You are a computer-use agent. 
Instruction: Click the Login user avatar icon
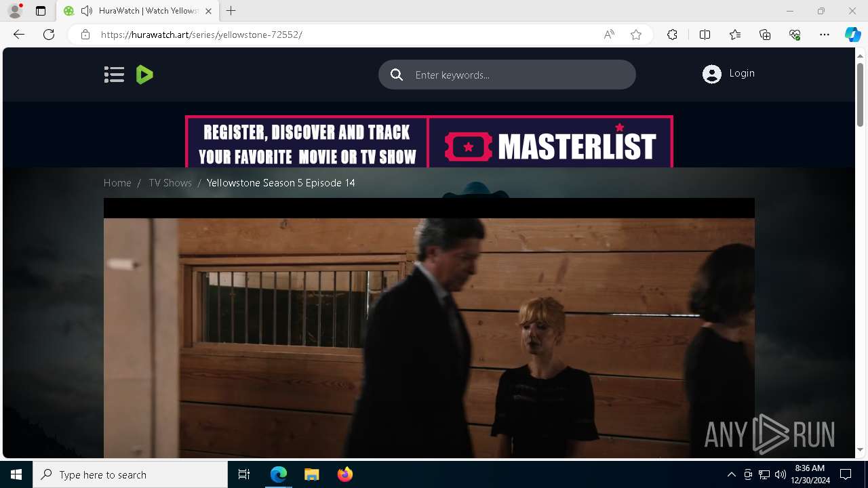pos(712,74)
